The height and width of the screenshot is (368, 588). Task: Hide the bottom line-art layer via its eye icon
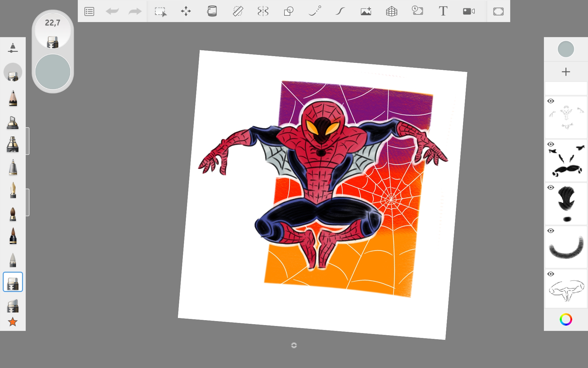tap(551, 274)
